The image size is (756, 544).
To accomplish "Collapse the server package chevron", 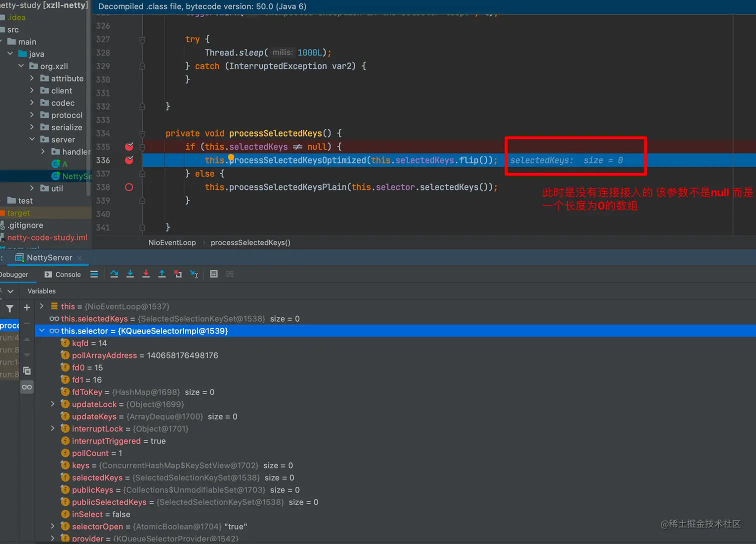I will 32,139.
